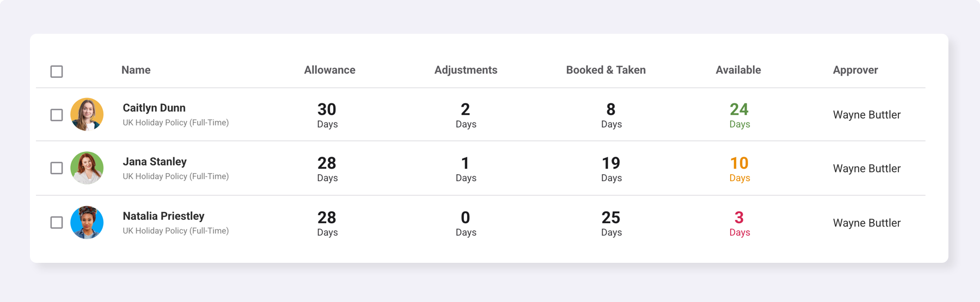Screen dimensions: 980x302
Task: Open Caitlyn Dunn's name link
Action: (154, 108)
